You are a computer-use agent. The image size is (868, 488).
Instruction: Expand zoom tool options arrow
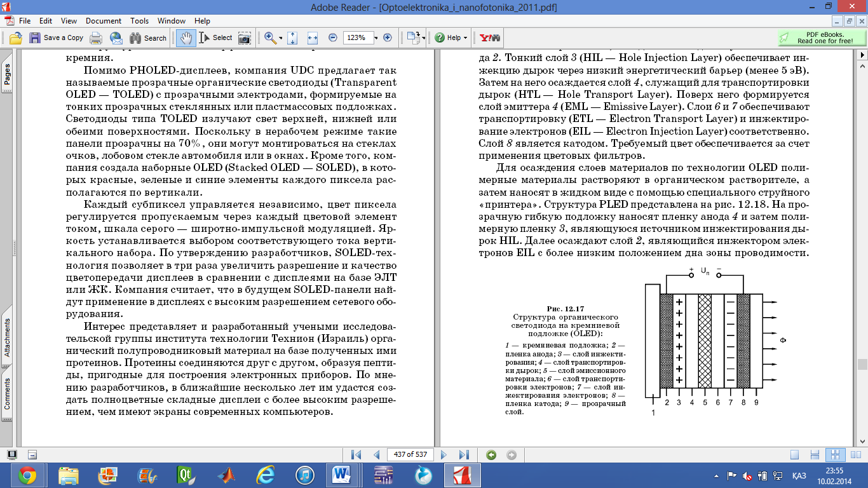point(281,38)
